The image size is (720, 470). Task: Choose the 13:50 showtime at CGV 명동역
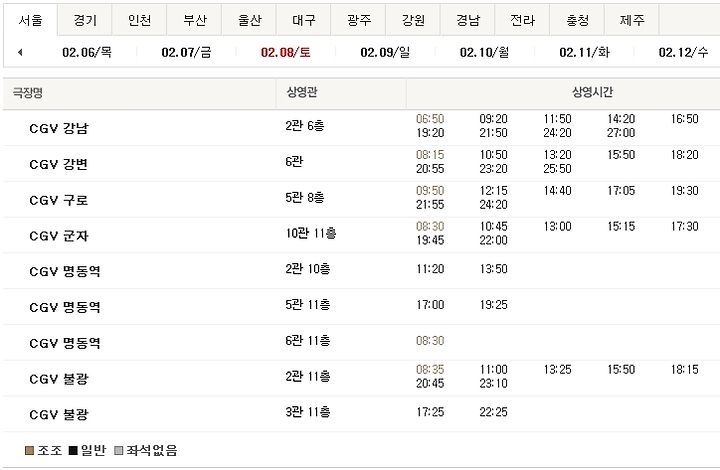click(494, 269)
